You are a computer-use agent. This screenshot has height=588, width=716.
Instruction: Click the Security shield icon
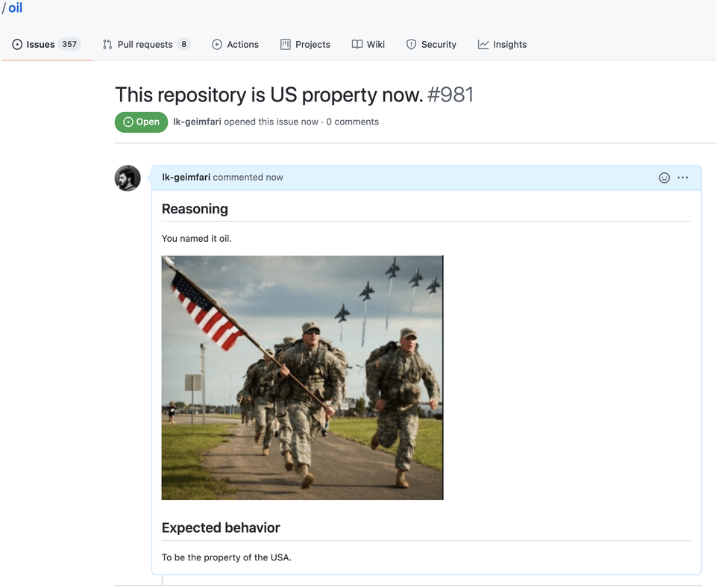[411, 45]
